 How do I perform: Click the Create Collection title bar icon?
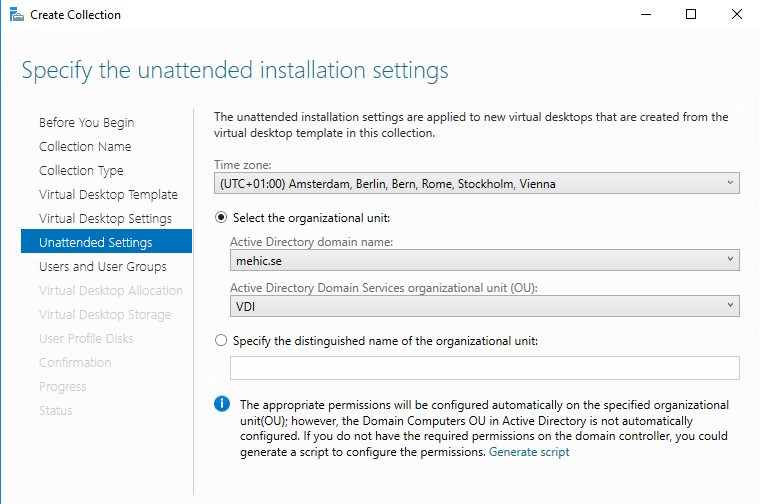(16, 15)
